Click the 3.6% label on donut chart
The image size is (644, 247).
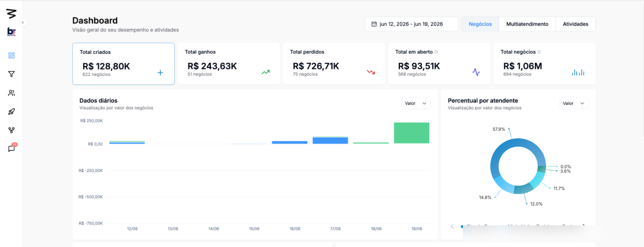click(566, 172)
